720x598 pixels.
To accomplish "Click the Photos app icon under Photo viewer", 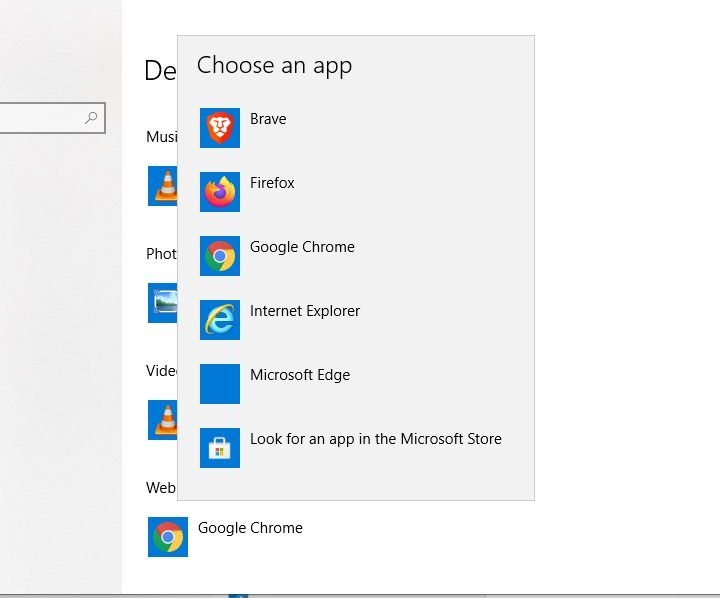I will coord(163,303).
